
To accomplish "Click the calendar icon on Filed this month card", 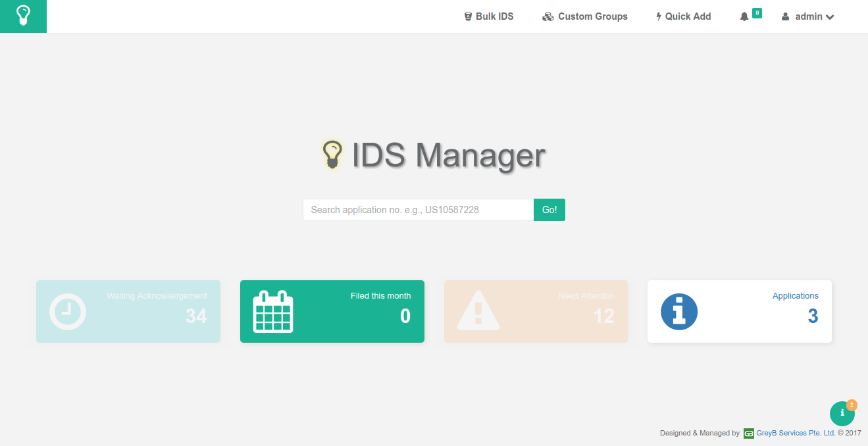I will tap(272, 311).
